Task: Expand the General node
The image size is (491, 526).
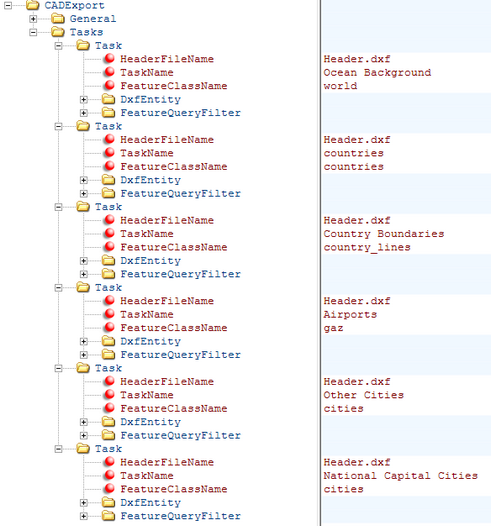Action: [33, 19]
